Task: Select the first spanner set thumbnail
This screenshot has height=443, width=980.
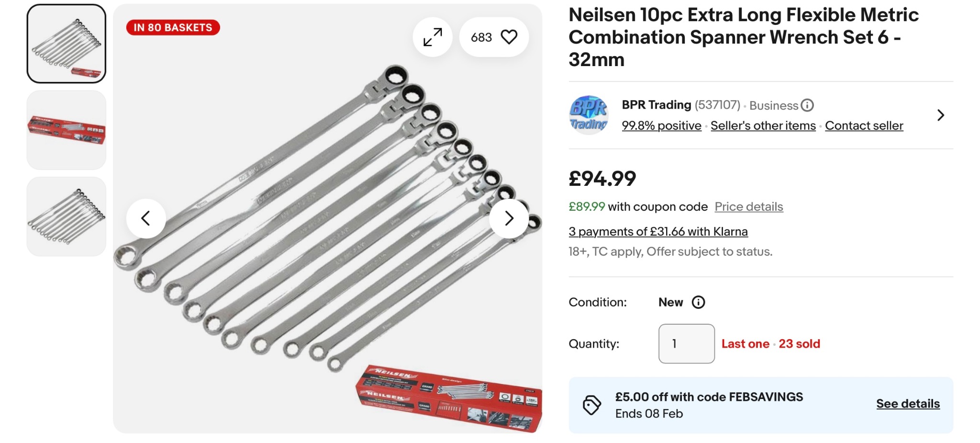Action: [67, 44]
